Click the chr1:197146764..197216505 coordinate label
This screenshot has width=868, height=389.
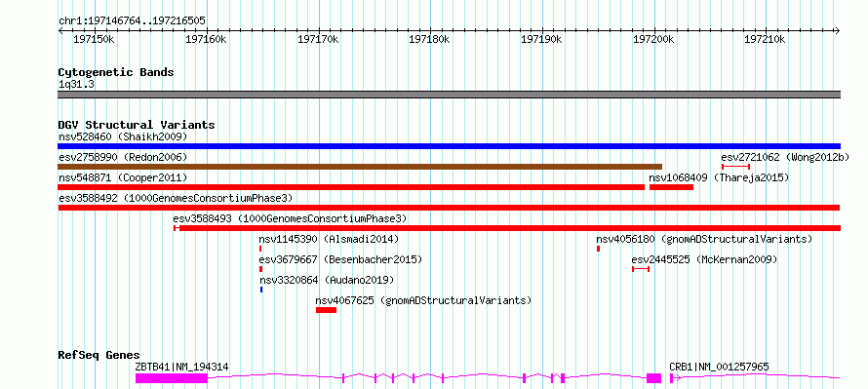(x=132, y=20)
